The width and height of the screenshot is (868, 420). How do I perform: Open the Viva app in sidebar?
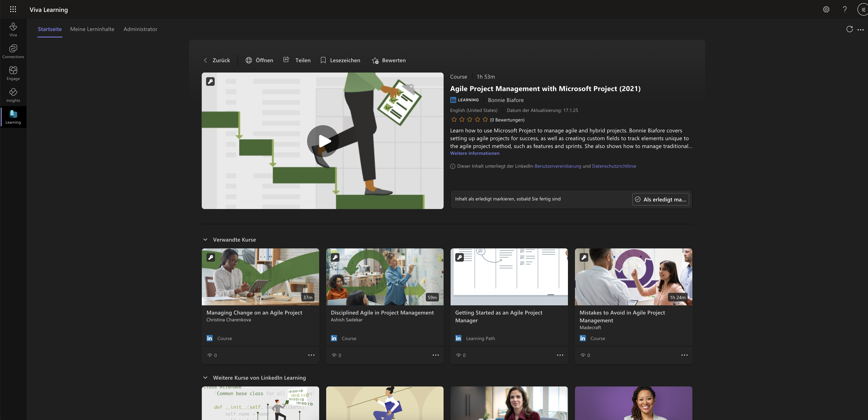pyautogui.click(x=13, y=30)
